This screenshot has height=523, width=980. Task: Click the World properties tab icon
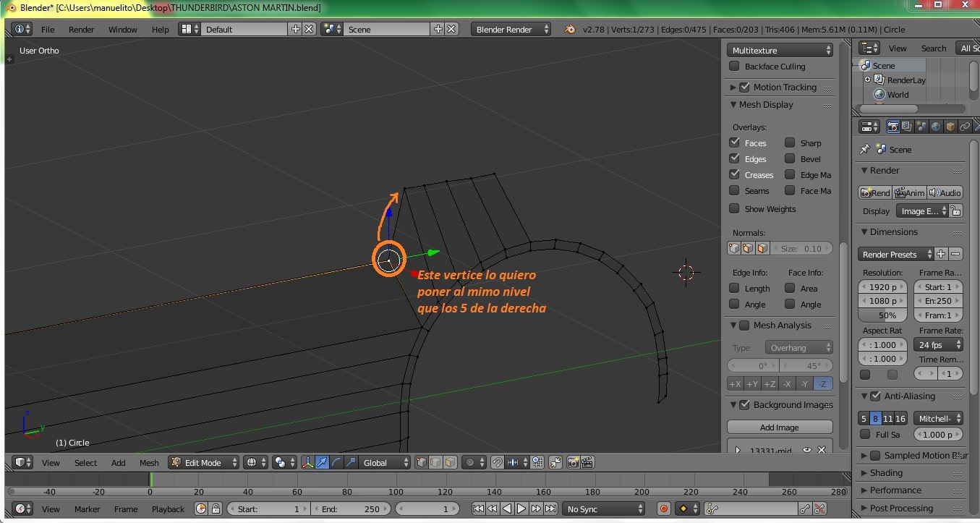click(x=936, y=127)
